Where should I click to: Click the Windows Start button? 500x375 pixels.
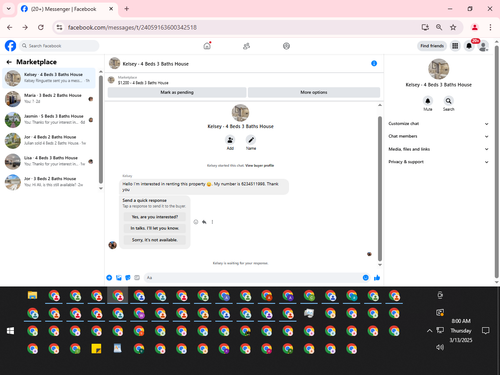pyautogui.click(x=11, y=331)
